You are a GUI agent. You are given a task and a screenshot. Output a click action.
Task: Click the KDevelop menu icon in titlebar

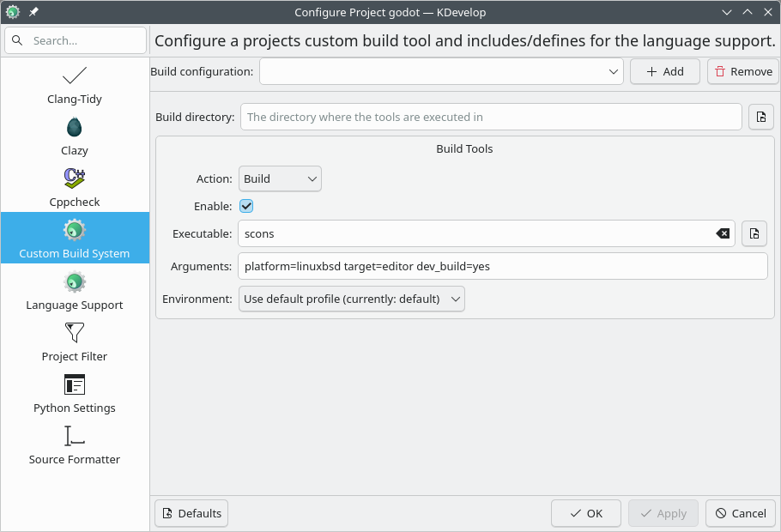[12, 12]
